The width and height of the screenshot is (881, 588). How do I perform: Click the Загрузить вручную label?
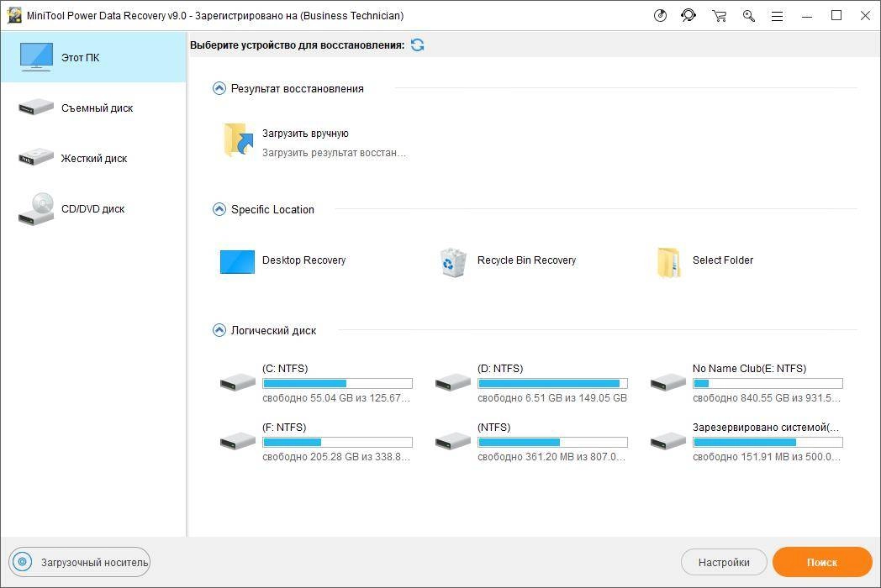coord(305,133)
